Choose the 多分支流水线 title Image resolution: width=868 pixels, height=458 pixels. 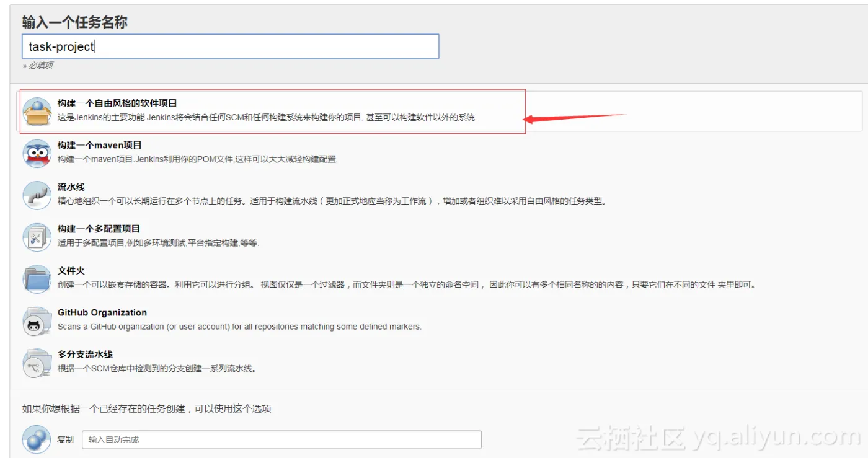[x=85, y=355]
